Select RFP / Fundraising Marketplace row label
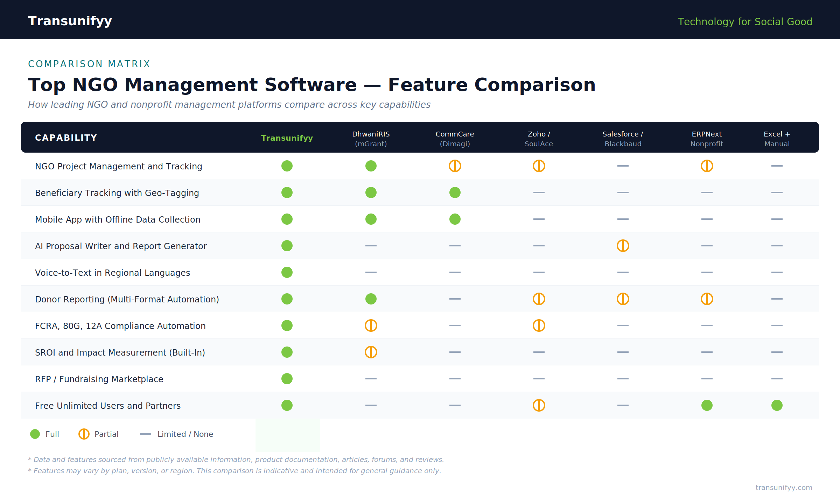The image size is (840, 504). (x=99, y=379)
